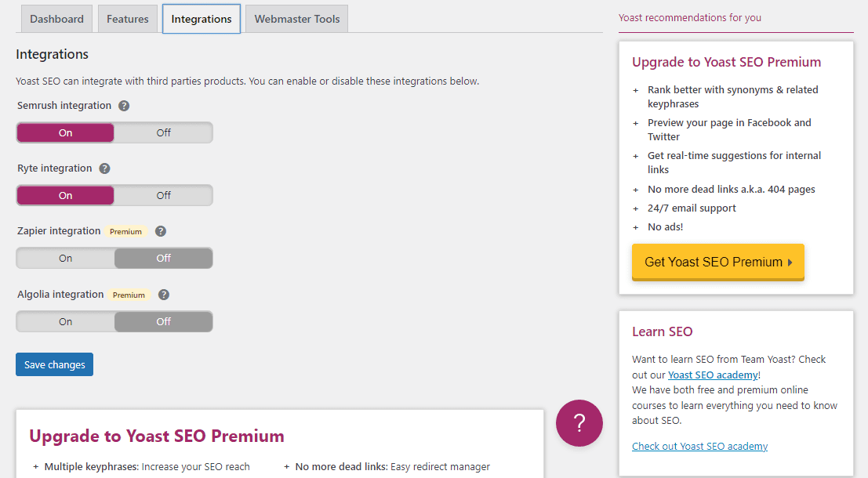
Task: Save changes to integrations
Action: tap(54, 364)
